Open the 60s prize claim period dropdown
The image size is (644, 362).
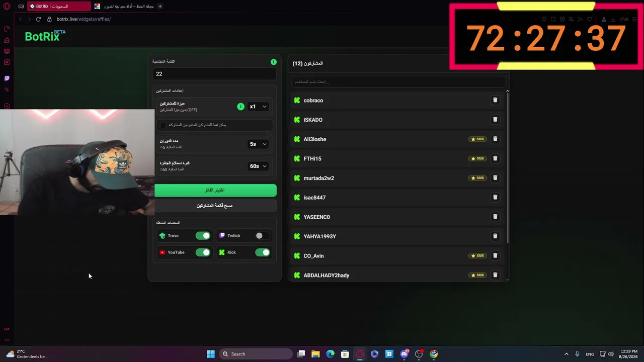[258, 166]
